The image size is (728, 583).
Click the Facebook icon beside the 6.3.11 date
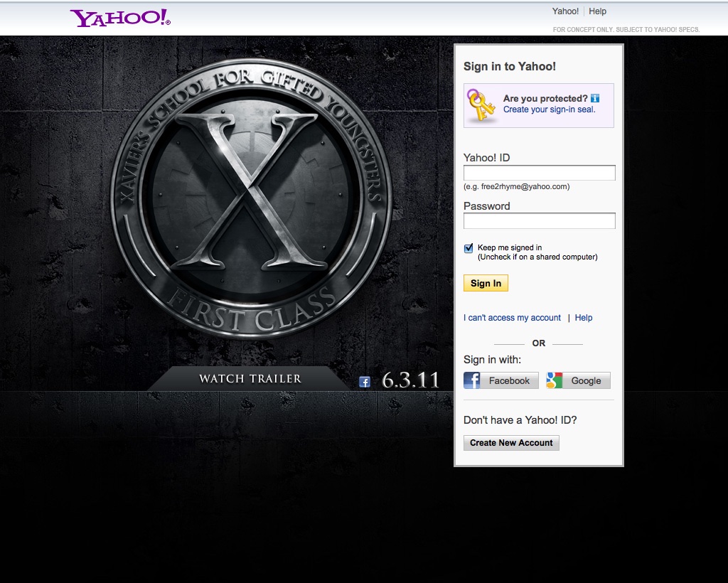365,382
